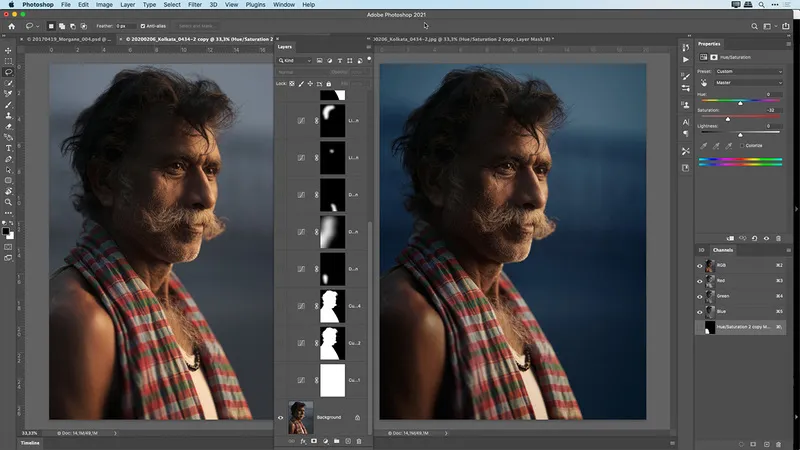Select the Lasso tool in toolbar

[8, 72]
